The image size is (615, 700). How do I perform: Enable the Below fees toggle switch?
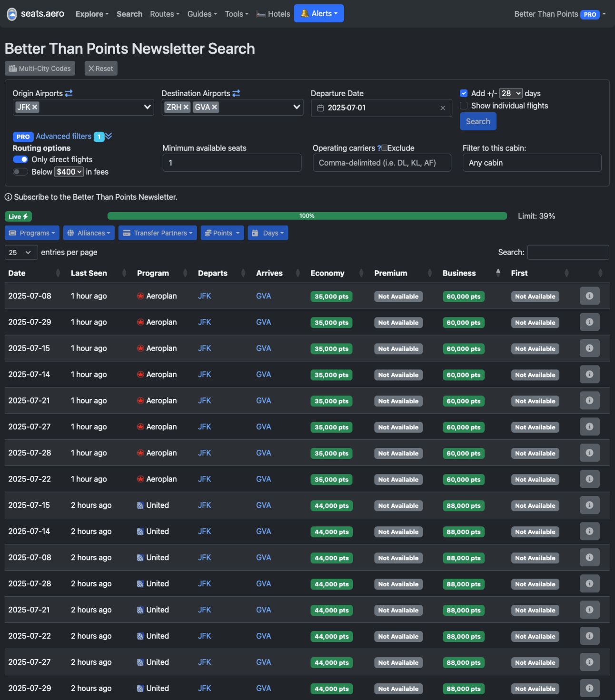click(20, 172)
